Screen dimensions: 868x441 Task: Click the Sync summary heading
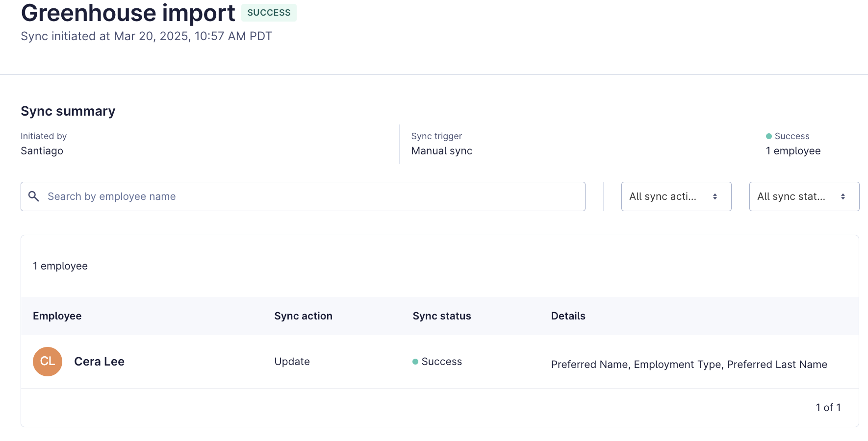(68, 111)
